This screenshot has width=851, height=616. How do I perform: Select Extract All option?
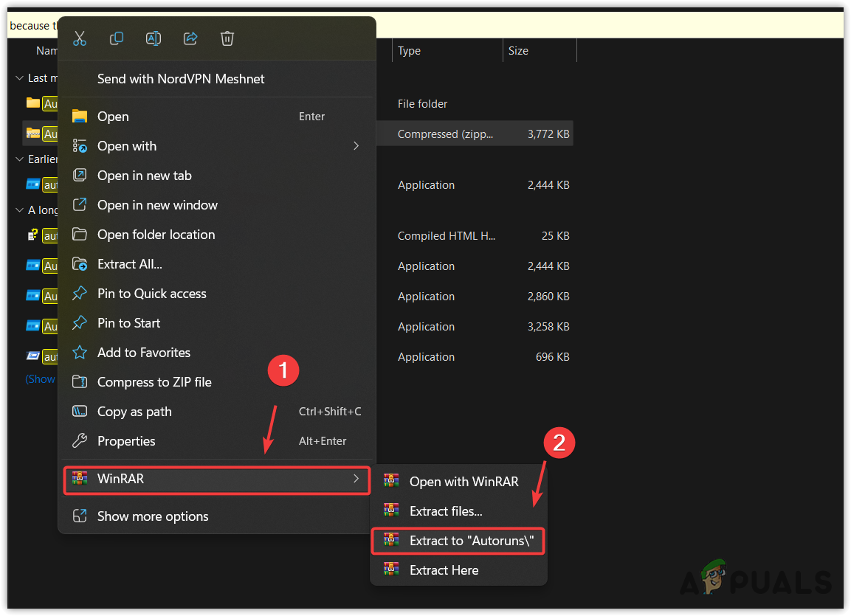click(x=130, y=264)
